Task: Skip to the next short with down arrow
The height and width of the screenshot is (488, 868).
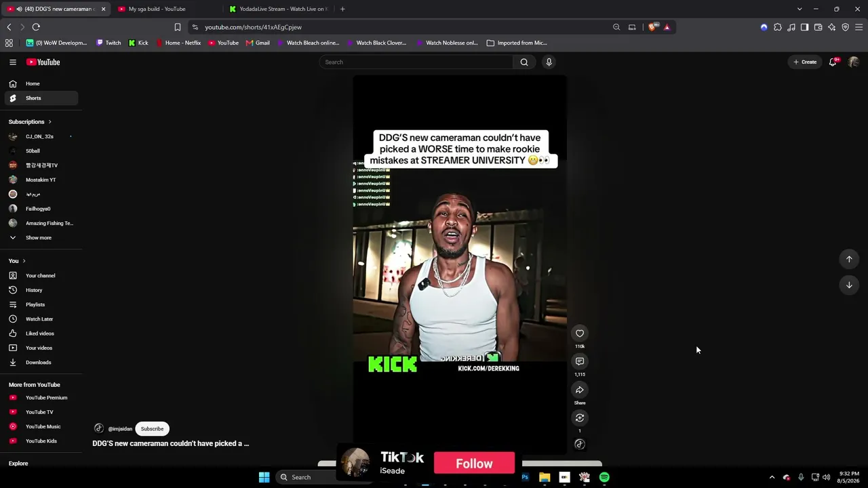Action: point(849,285)
